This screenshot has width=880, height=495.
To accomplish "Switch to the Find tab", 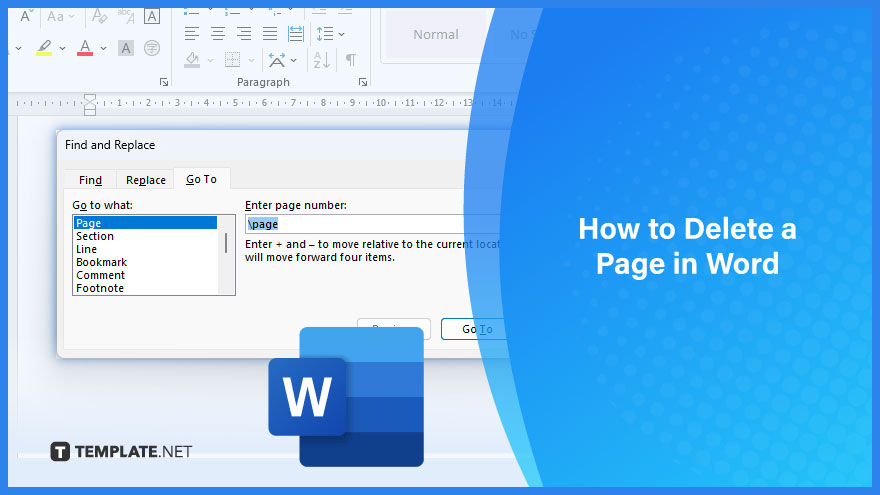I will click(x=90, y=180).
